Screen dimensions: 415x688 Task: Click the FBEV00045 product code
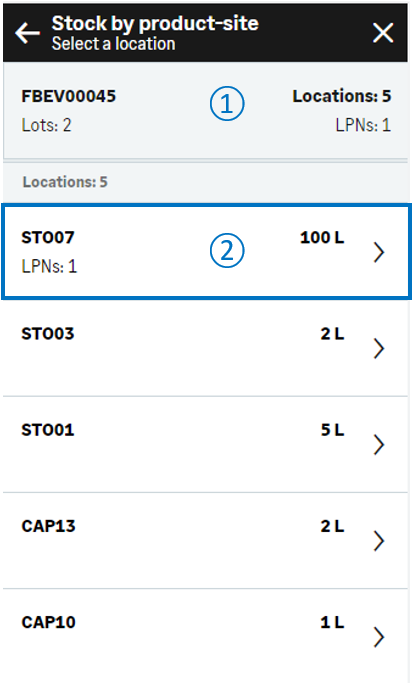pyautogui.click(x=68, y=96)
